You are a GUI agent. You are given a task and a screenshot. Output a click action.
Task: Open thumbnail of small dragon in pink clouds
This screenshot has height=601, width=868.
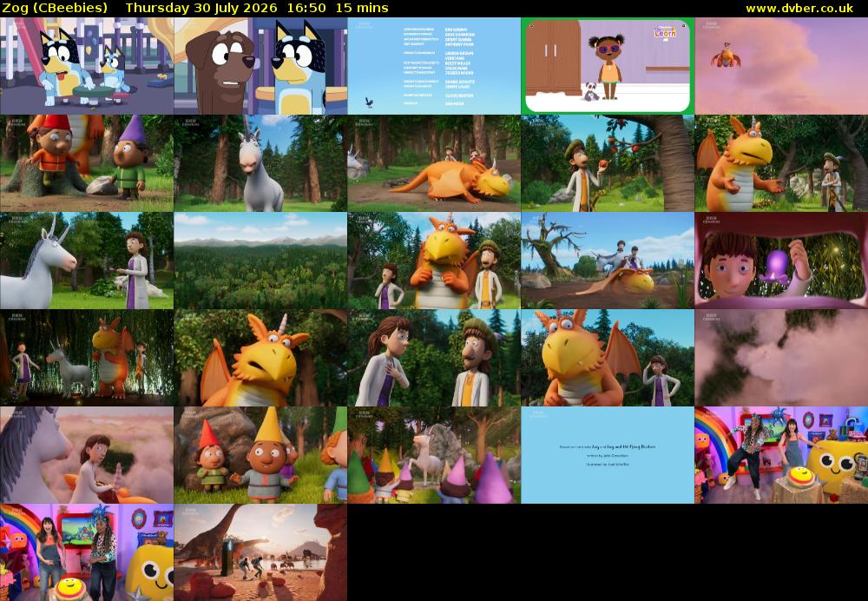[x=781, y=66]
